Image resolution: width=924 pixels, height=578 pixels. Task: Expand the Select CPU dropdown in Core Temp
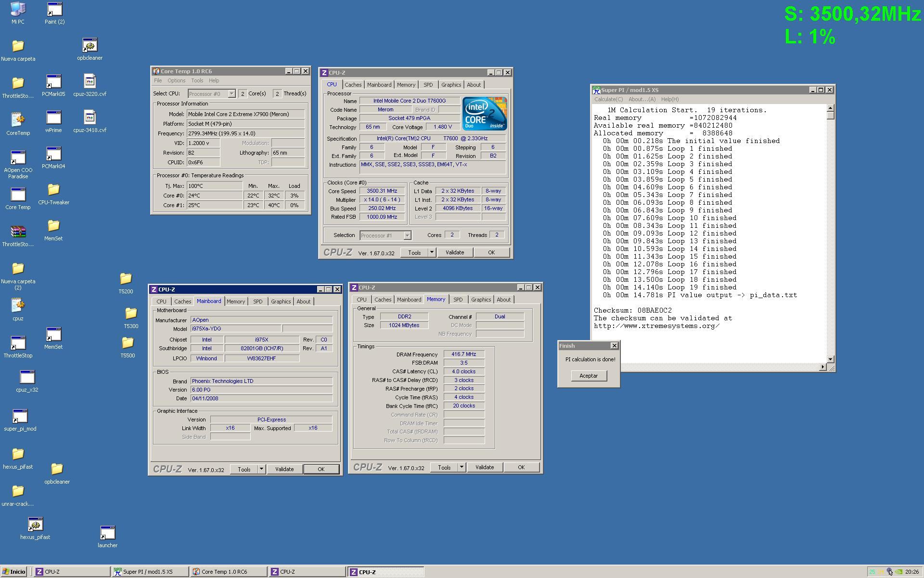pyautogui.click(x=231, y=94)
